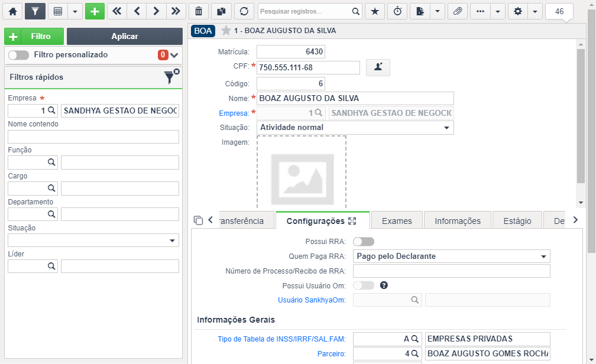This screenshot has width=596, height=364.
Task: Click the Matrícula field
Action: 291,51
